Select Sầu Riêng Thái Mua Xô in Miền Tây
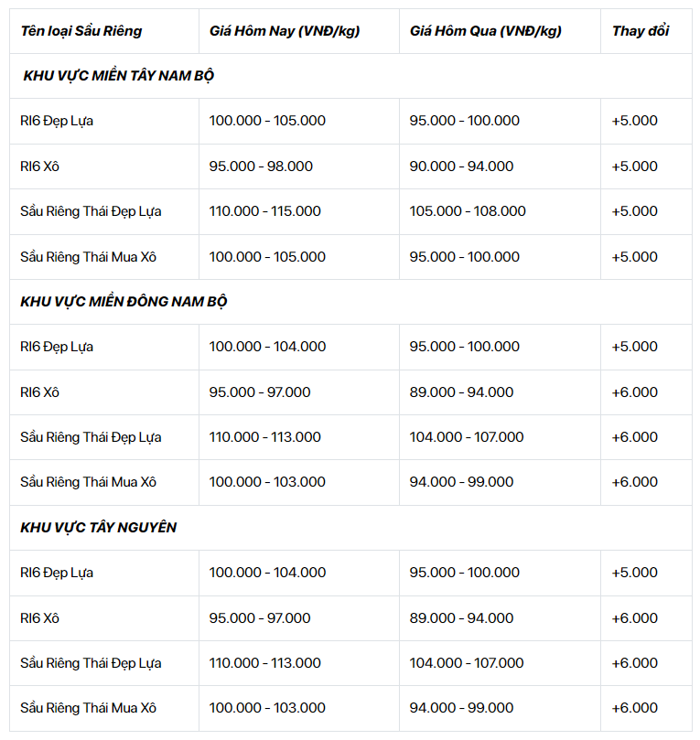Viewport: 700px width, 740px height. [x=88, y=257]
